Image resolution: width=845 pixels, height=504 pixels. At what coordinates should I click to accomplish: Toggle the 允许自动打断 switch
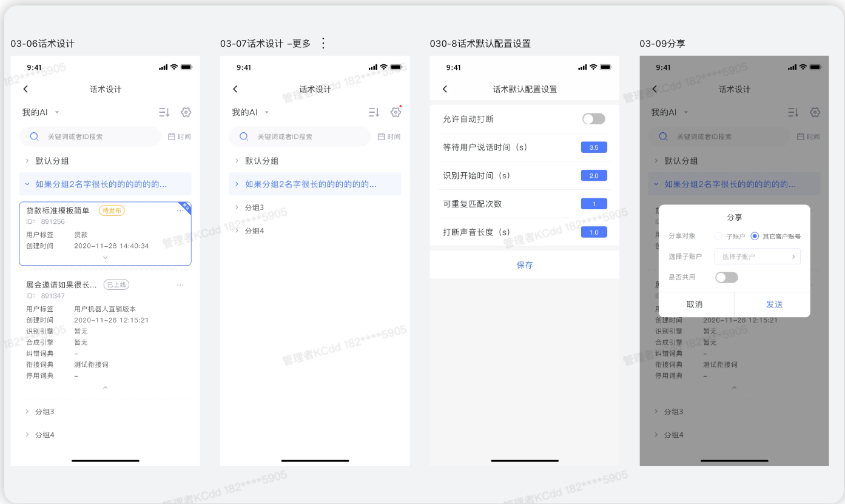click(x=593, y=119)
